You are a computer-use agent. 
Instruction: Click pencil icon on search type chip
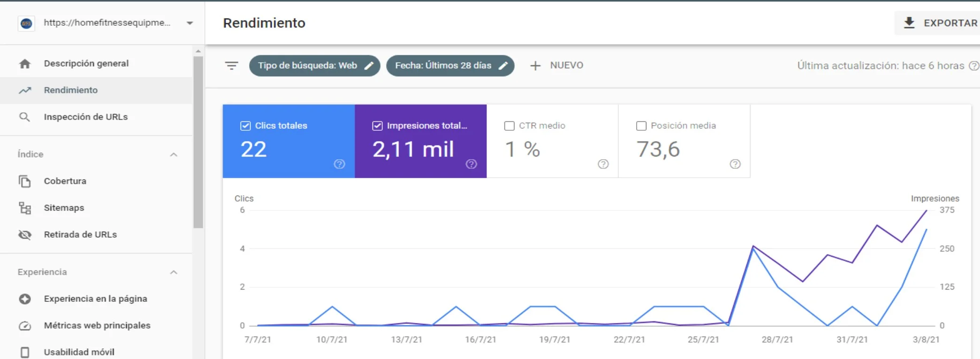tap(369, 66)
